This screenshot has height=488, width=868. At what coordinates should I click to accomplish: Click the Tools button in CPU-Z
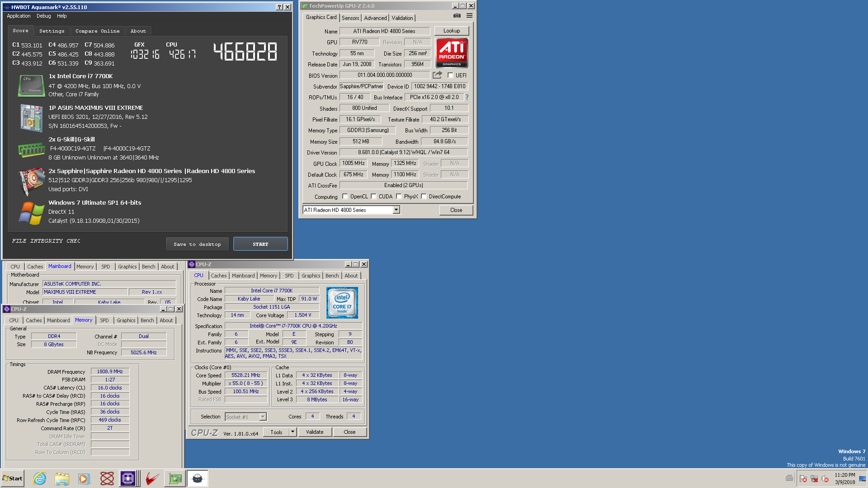point(276,432)
